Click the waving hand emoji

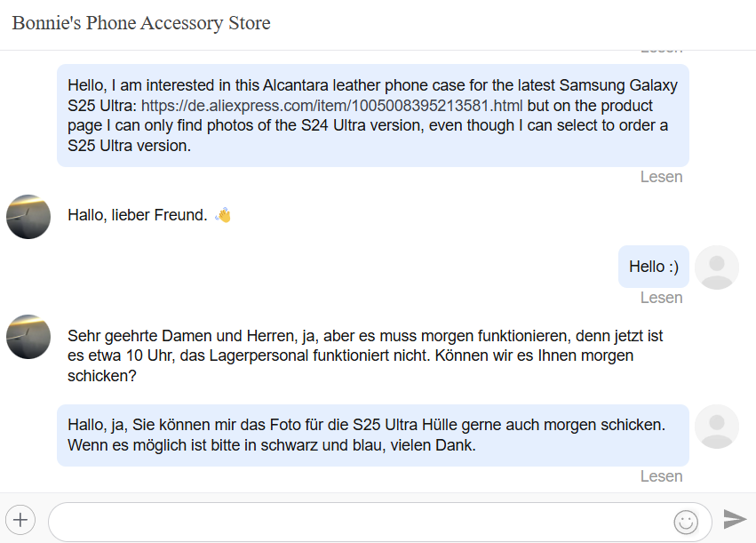click(223, 215)
